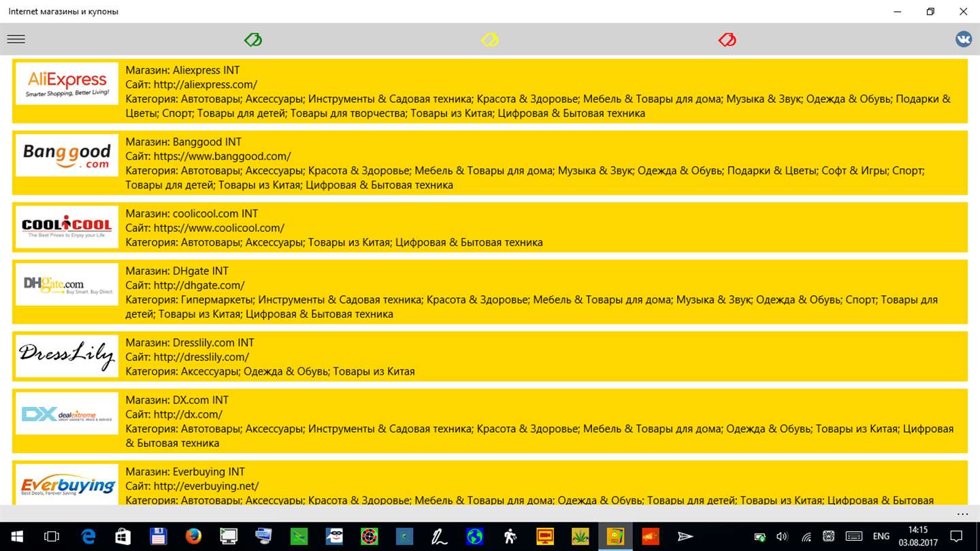The height and width of the screenshot is (551, 980).
Task: Open the roulette wheel taskbar app
Action: 370,536
